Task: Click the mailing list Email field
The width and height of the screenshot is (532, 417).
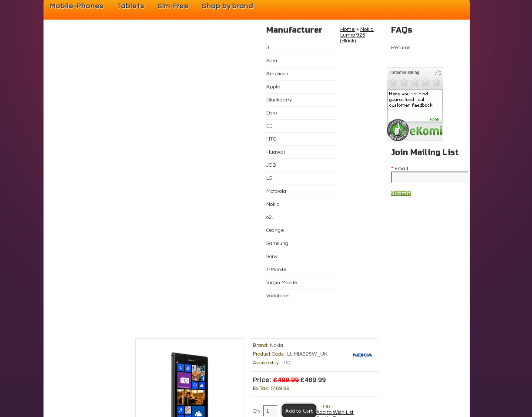Action: tap(430, 177)
